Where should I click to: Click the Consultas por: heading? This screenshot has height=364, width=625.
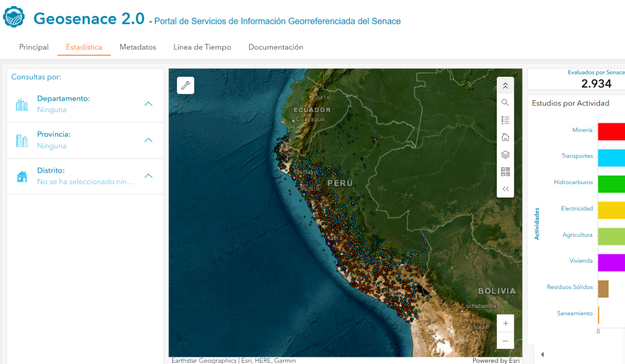(36, 77)
